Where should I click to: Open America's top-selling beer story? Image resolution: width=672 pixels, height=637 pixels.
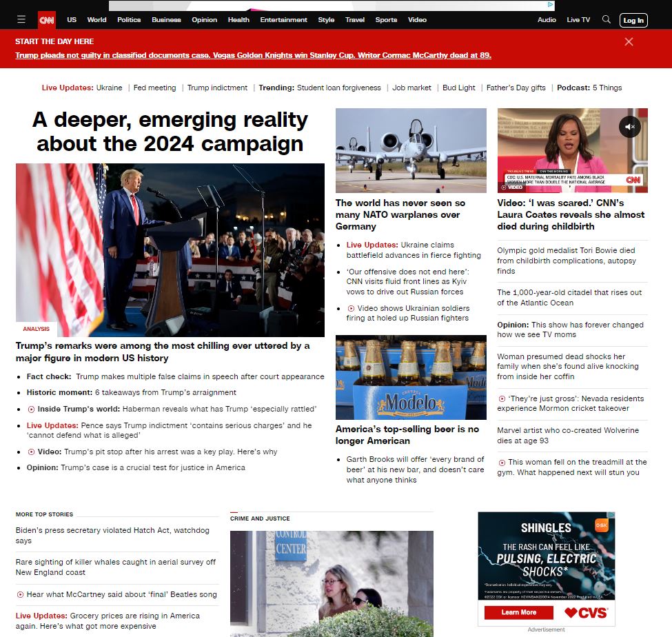coord(407,435)
